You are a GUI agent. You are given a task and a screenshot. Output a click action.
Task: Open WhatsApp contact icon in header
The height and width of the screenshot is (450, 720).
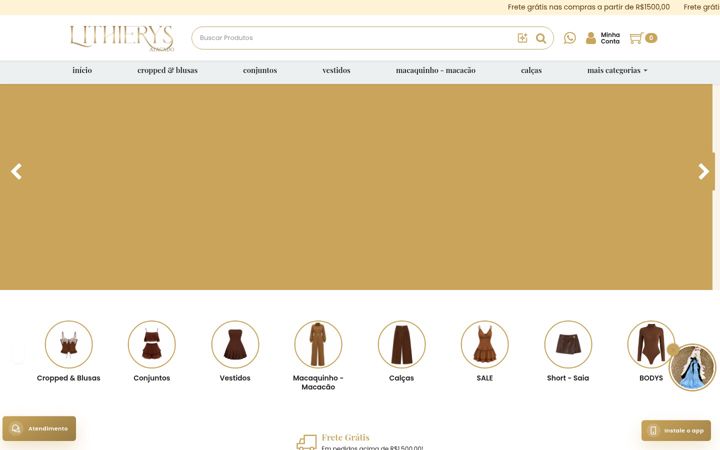[570, 38]
